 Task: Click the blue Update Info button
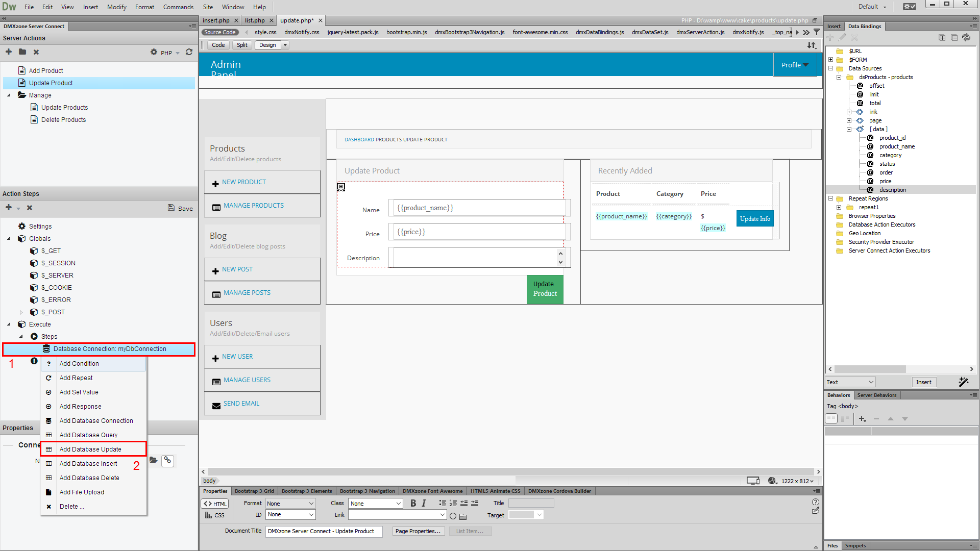click(x=755, y=219)
